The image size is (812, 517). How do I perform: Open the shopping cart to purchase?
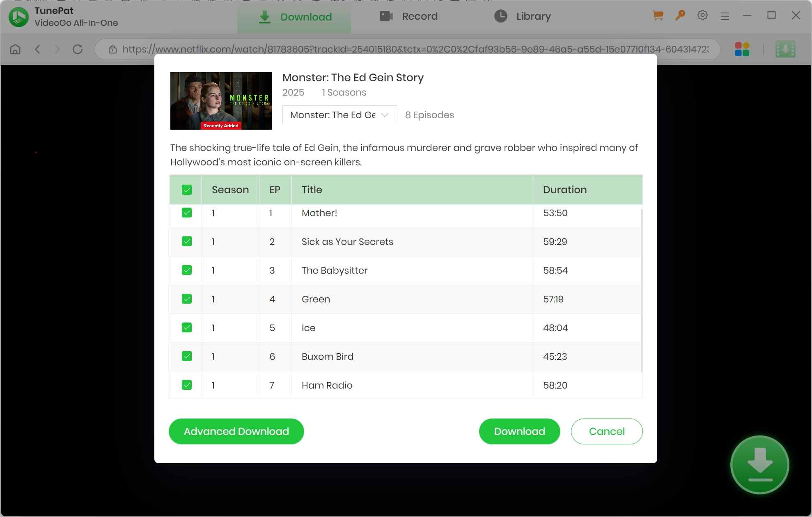(657, 15)
